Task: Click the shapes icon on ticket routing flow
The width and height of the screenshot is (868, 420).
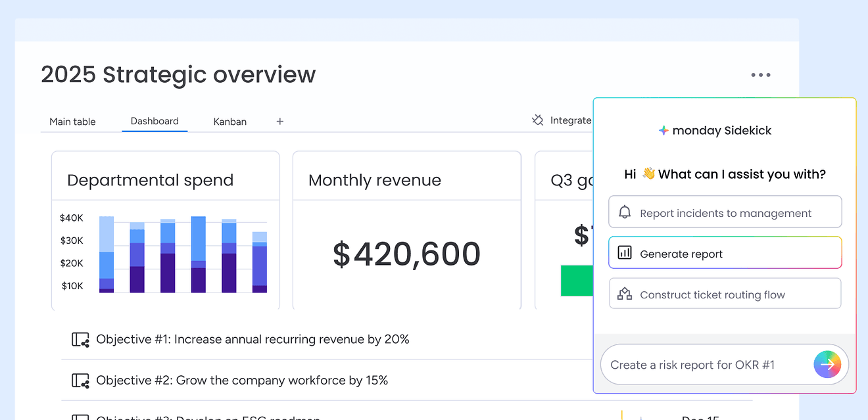Action: 625,294
